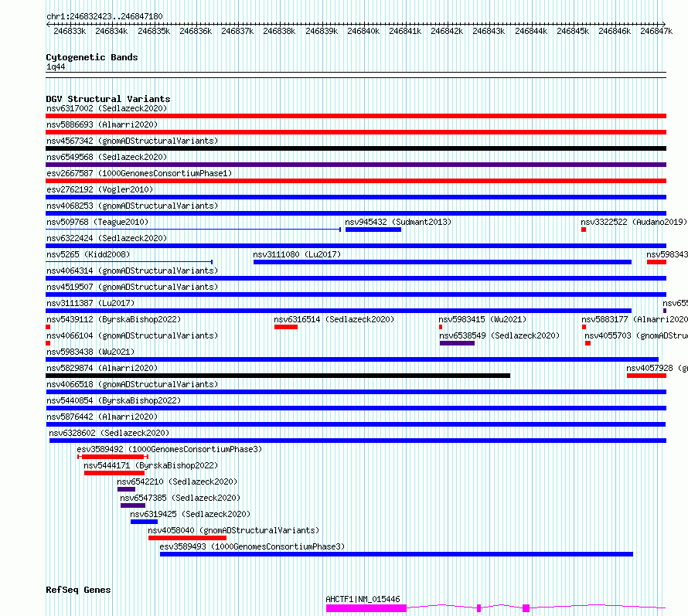The width and height of the screenshot is (688, 616).
Task: Open nsv5439112 (ByrskaBishop2022) variant
Action: coord(114,319)
